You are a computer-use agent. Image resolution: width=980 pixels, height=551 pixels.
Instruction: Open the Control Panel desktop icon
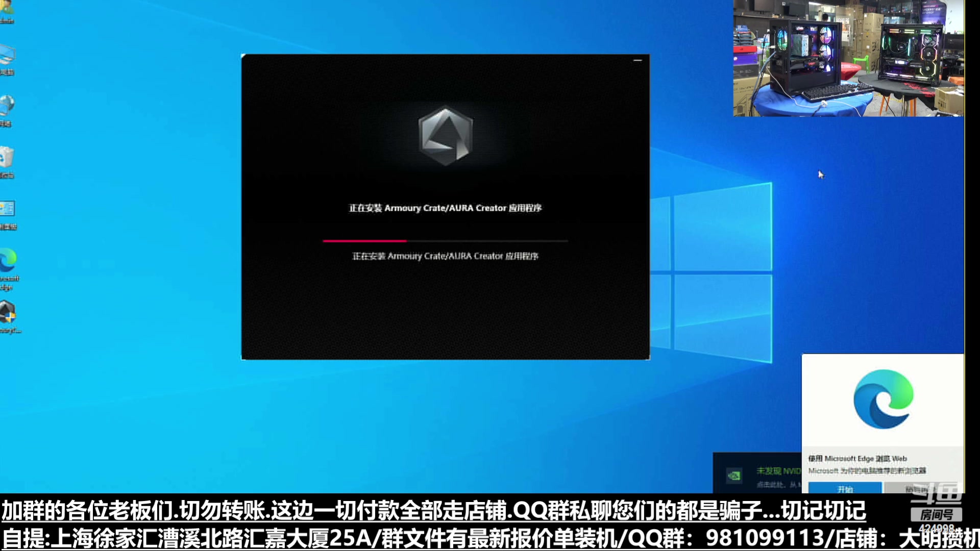(8, 214)
